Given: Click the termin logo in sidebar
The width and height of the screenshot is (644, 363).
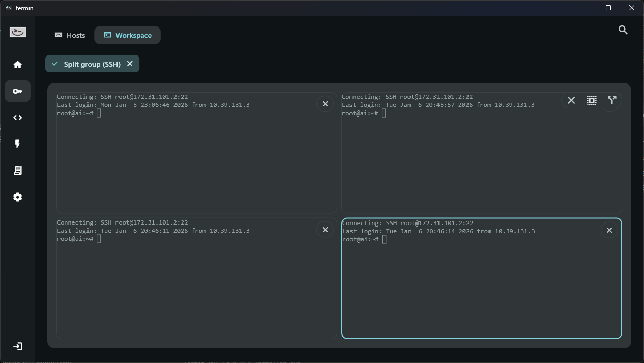Looking at the screenshot, I should click(x=17, y=33).
